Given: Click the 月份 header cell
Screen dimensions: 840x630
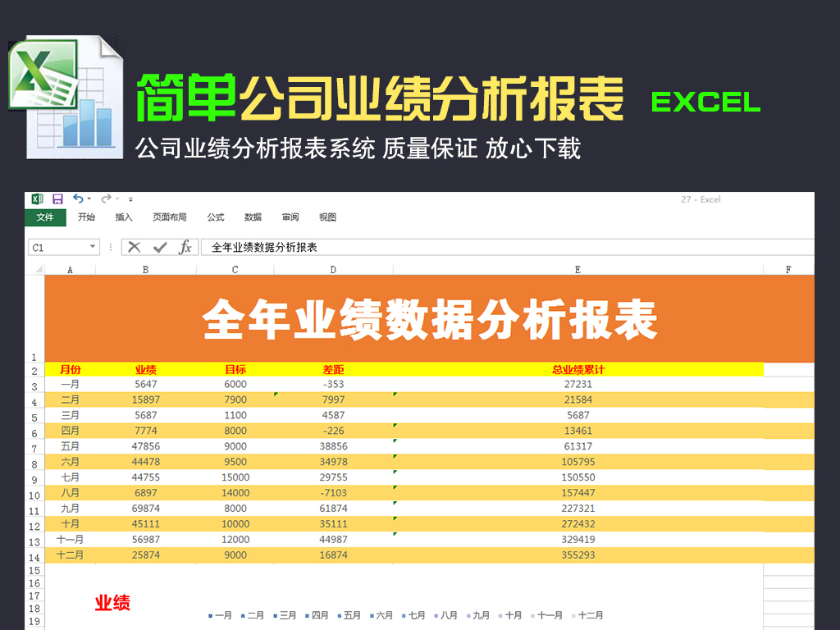Looking at the screenshot, I should 71,370.
